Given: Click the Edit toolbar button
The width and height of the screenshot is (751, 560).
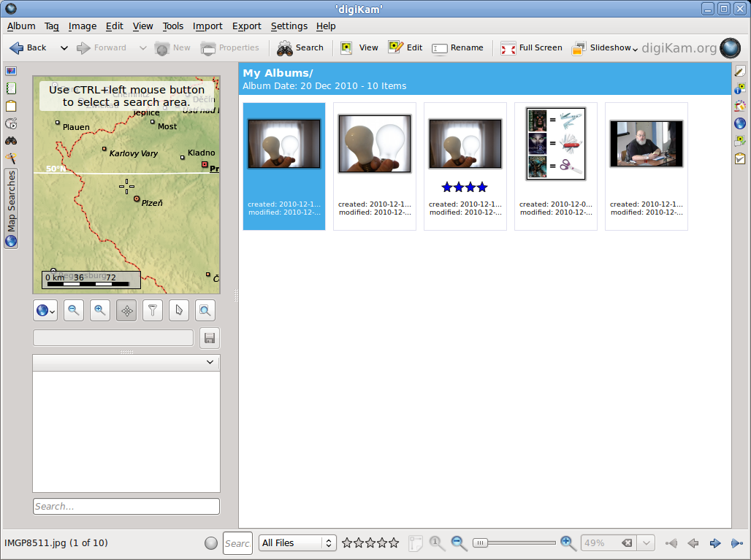Looking at the screenshot, I should [405, 47].
